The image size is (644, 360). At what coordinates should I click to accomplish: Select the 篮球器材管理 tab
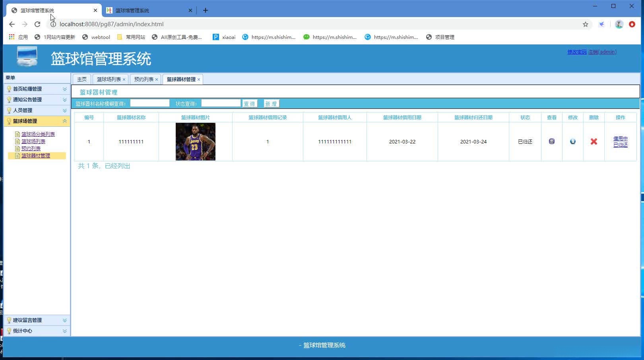coord(181,79)
